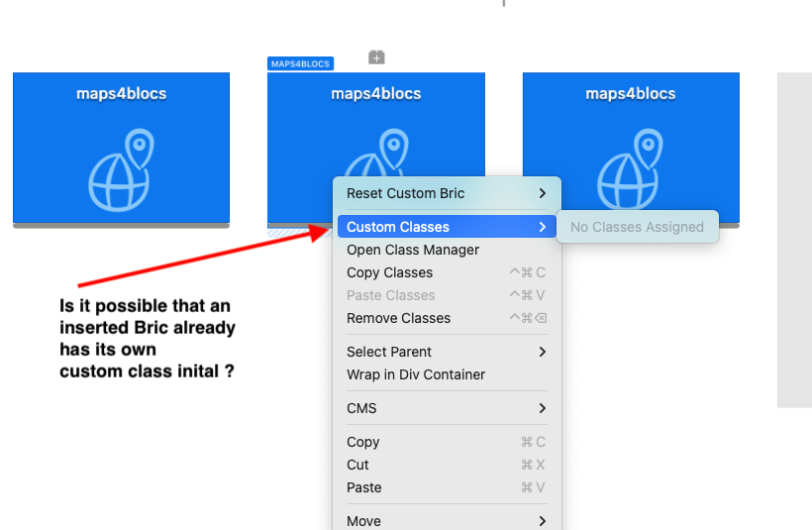Expand the Custom Classes submenu
This screenshot has width=812, height=530.
pos(447,227)
